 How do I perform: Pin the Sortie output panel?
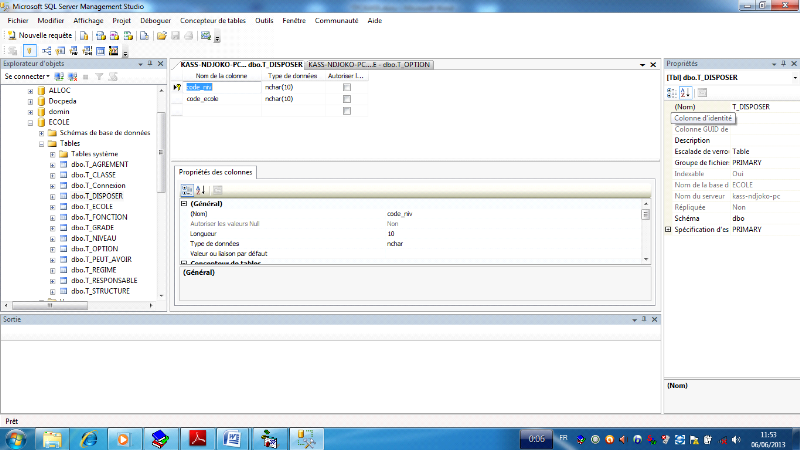(644, 319)
